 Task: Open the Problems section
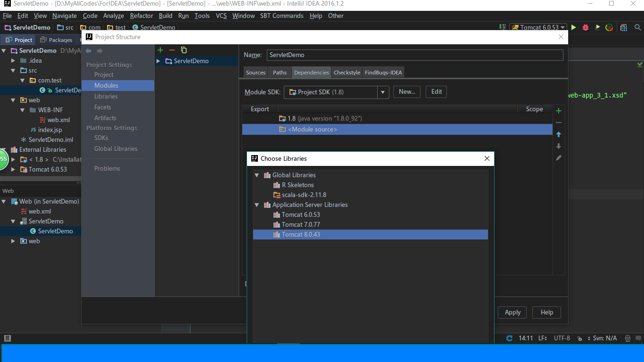coord(107,168)
